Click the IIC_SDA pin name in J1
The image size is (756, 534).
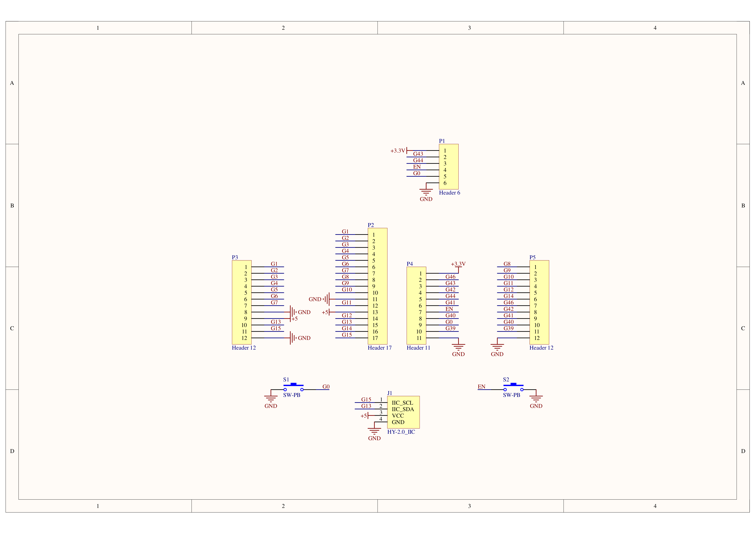[x=403, y=409]
